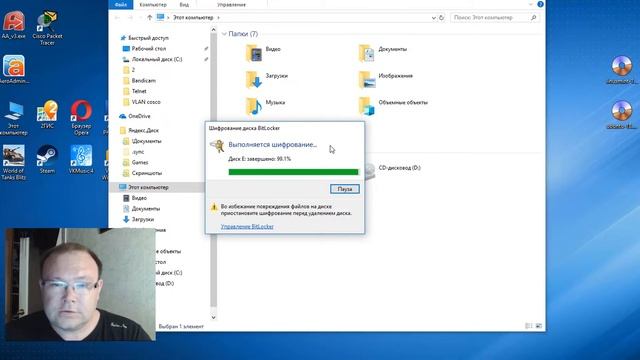Image resolution: width=640 pixels, height=360 pixels.
Task: Open the Загрузки folder in main pane
Action: coord(267,80)
